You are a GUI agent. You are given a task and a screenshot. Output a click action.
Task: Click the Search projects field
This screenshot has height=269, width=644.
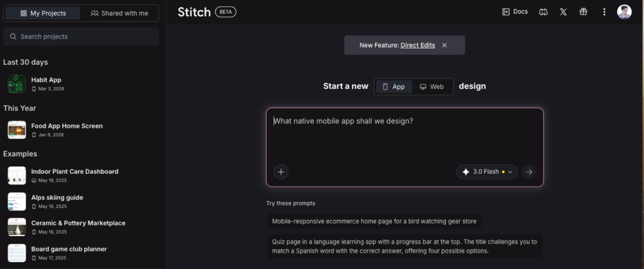pyautogui.click(x=80, y=37)
